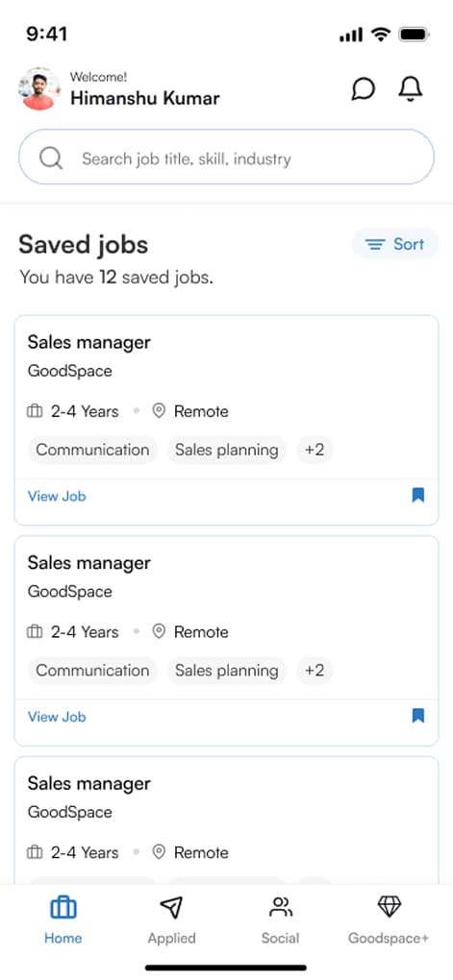Tap Himanshu Kumar's profile picture
453x980 pixels.
(x=38, y=88)
